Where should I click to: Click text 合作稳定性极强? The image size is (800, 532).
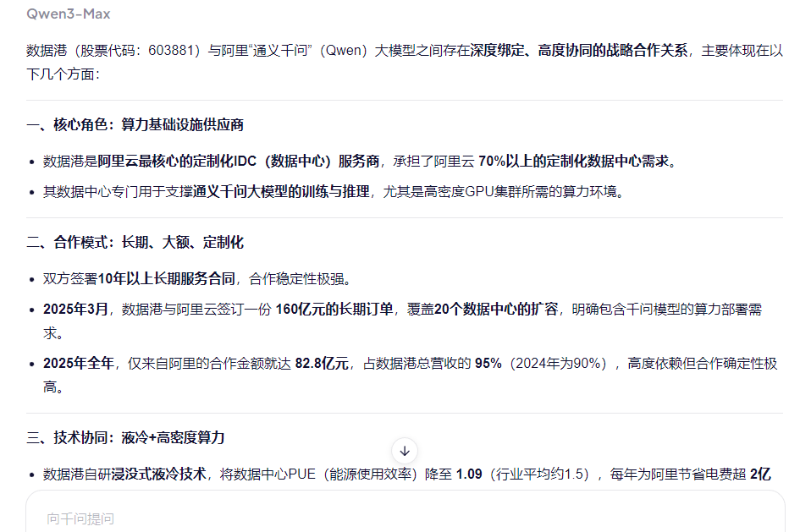point(296,279)
